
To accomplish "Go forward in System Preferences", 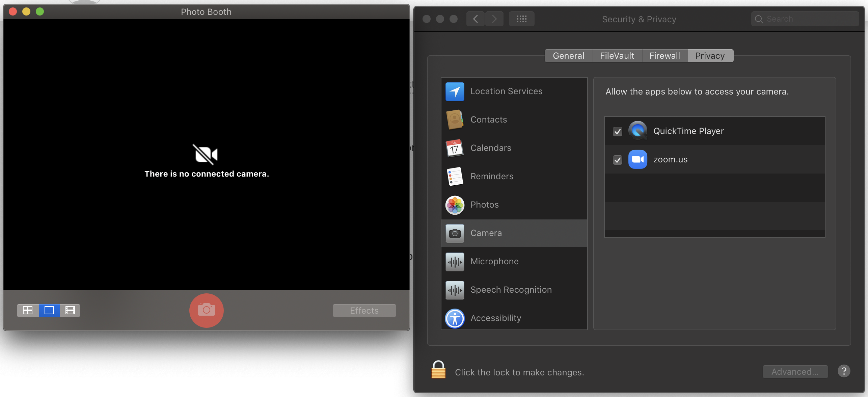I will click(x=494, y=19).
